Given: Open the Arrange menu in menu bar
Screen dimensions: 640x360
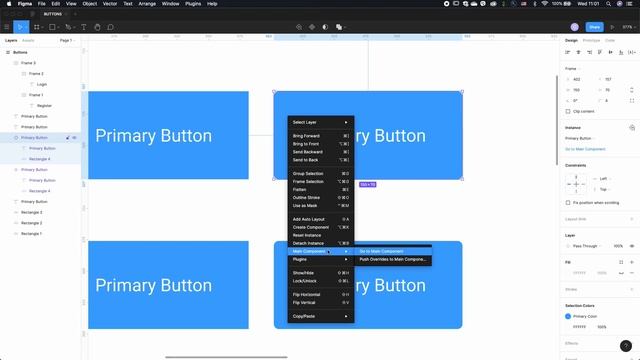Looking at the screenshot, I should pyautogui.click(x=147, y=4).
